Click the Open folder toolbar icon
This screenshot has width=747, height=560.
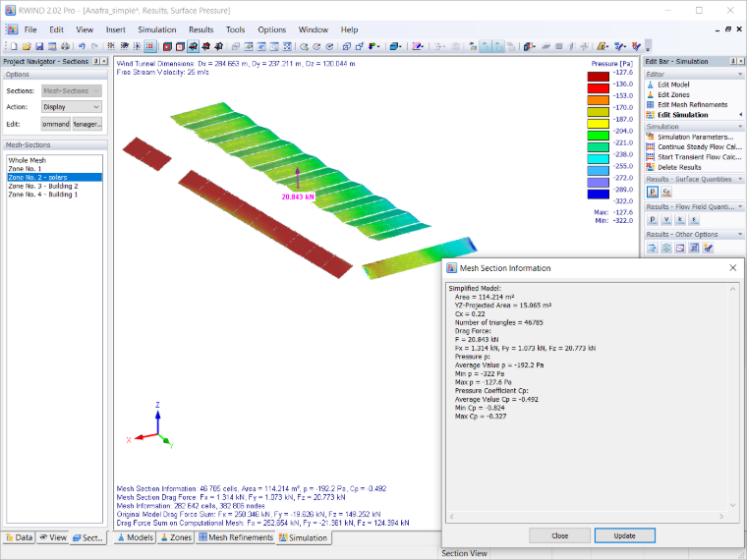(27, 46)
